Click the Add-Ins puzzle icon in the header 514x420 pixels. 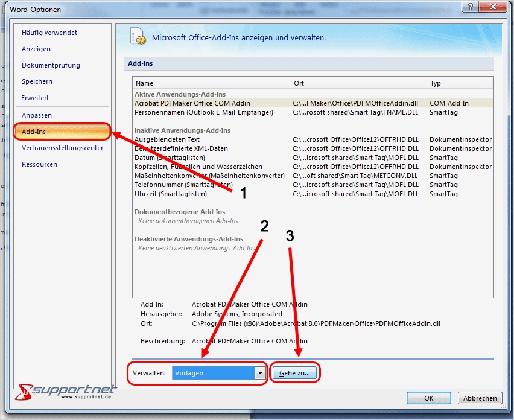pyautogui.click(x=138, y=36)
